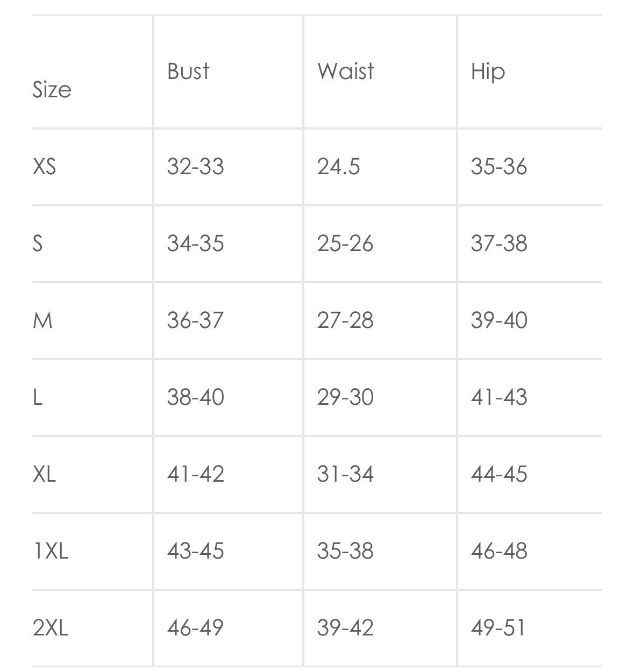This screenshot has height=672, width=634.
Task: Click hip measurement 39-40 for size M
Action: [499, 321]
